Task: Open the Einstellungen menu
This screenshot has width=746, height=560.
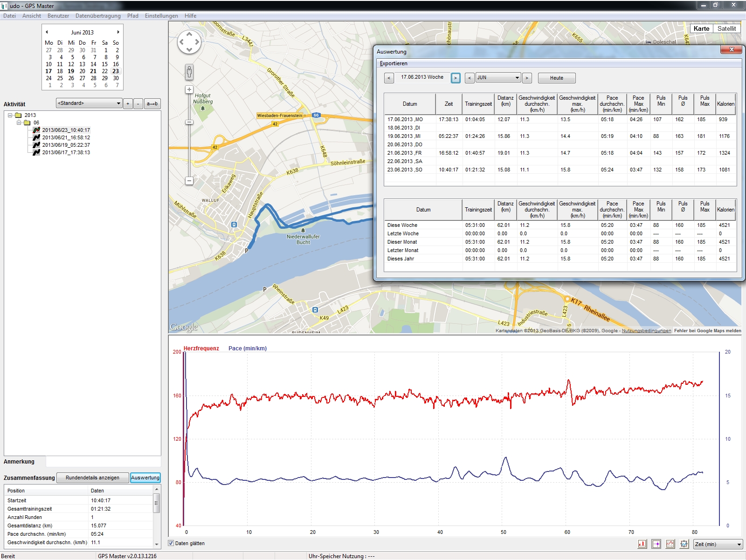Action: coord(161,16)
